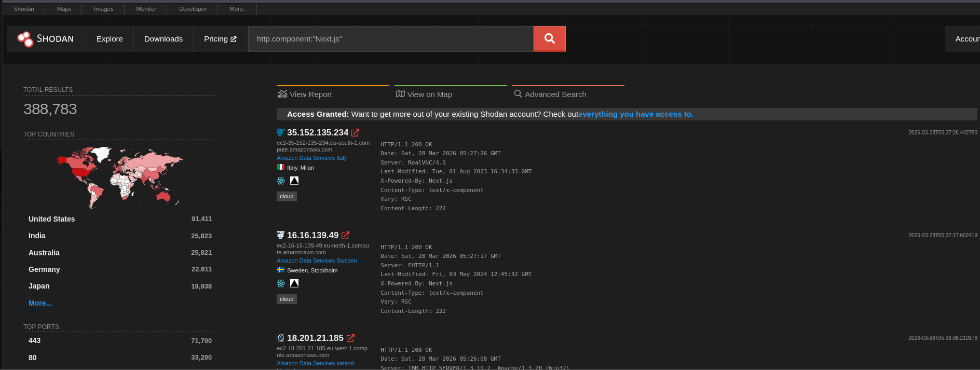Click cloud tag on 16.16.139.49 result
This screenshot has height=370, width=980.
[287, 299]
